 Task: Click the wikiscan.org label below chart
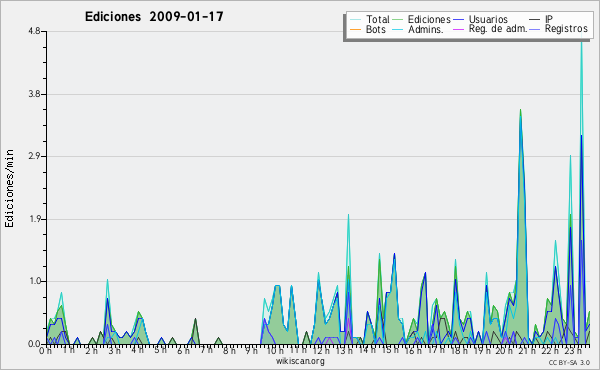click(300, 361)
